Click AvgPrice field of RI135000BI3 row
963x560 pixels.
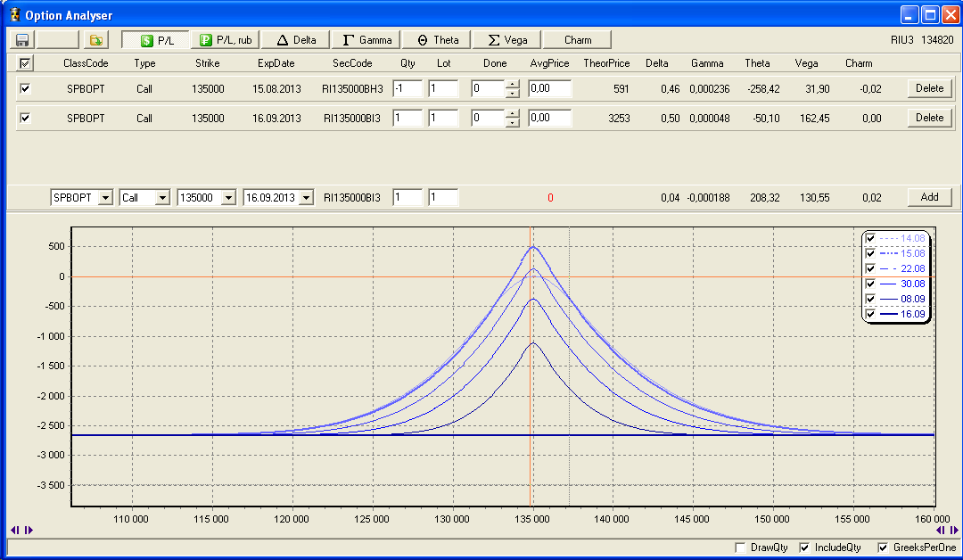pyautogui.click(x=548, y=118)
